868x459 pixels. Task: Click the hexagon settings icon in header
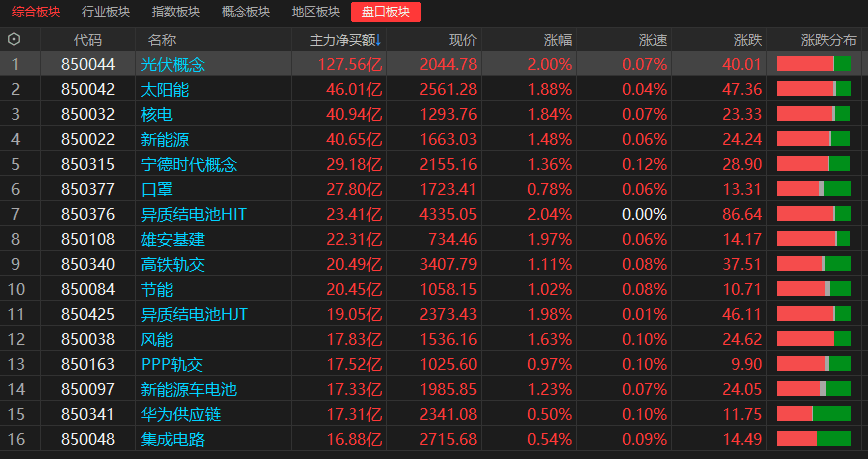[x=14, y=39]
